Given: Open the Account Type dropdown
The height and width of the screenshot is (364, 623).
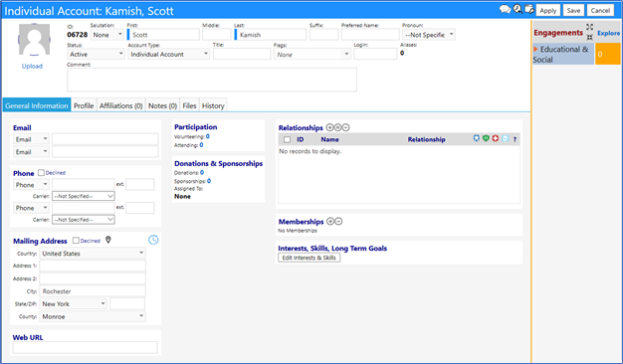Looking at the screenshot, I should coord(169,55).
